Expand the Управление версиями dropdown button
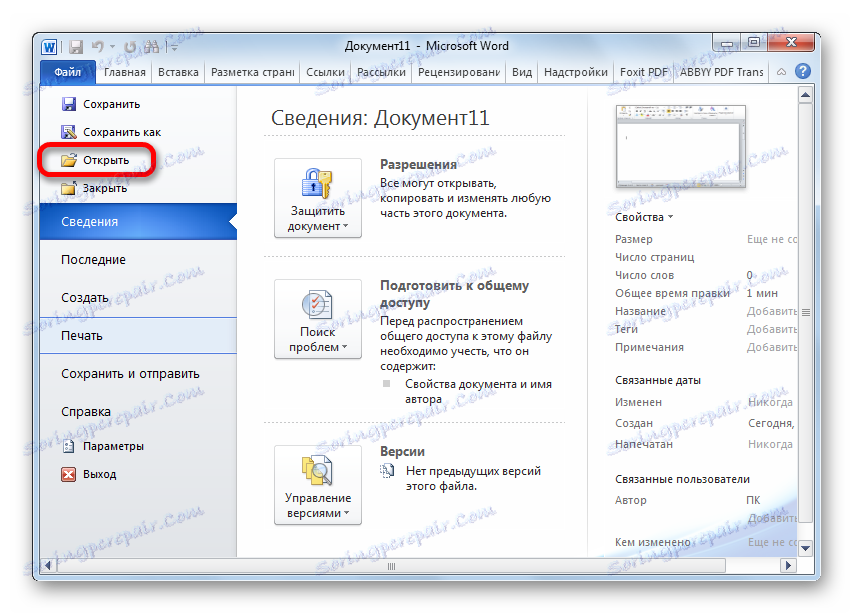 318,485
